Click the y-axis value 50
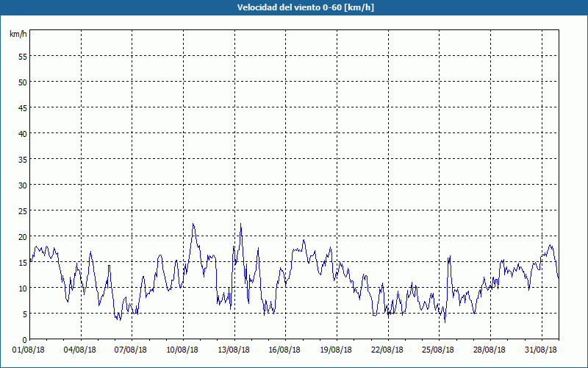The image size is (588, 368). [23, 82]
